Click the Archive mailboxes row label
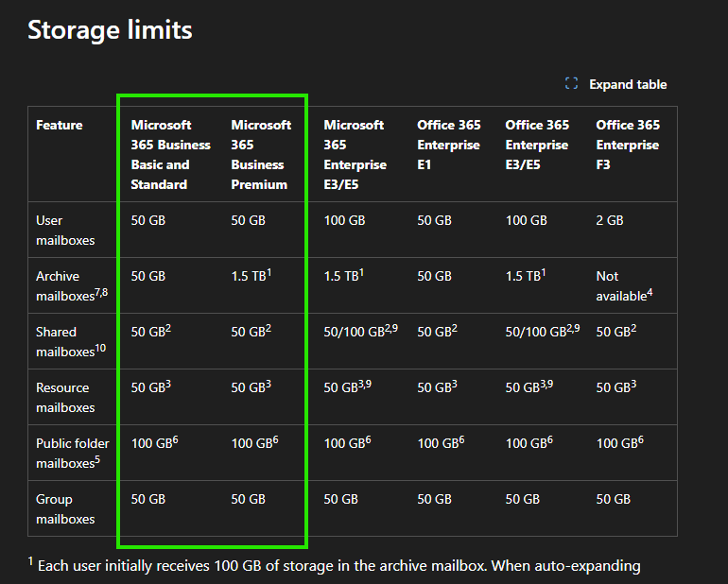The height and width of the screenshot is (584, 728). (x=72, y=286)
